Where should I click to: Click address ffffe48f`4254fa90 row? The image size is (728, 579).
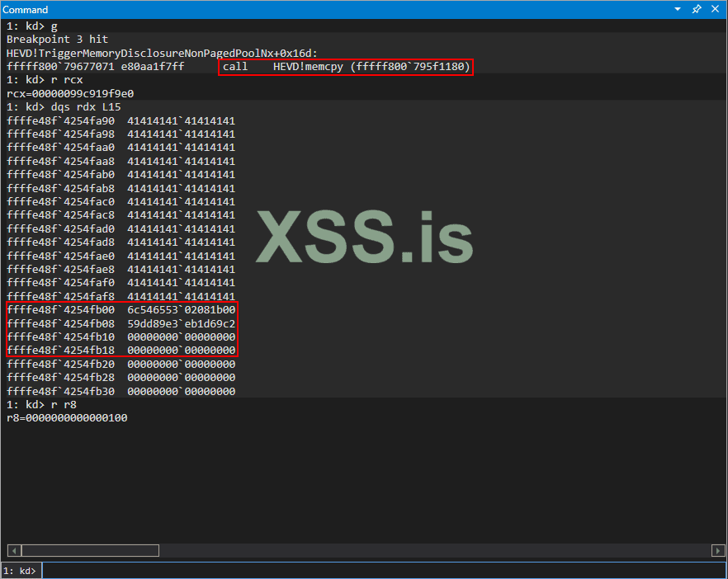121,121
